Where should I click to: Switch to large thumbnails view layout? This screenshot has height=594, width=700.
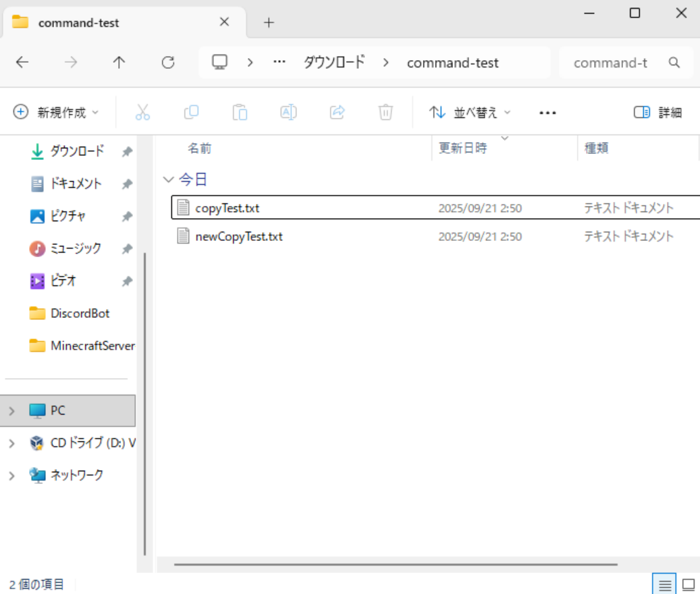click(x=688, y=584)
